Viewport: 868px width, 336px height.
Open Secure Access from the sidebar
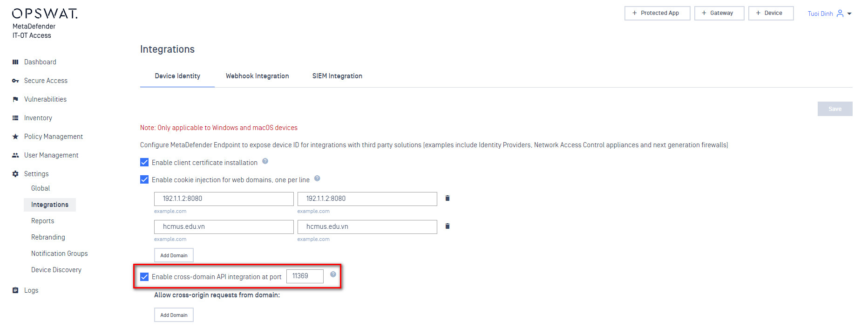pos(46,81)
